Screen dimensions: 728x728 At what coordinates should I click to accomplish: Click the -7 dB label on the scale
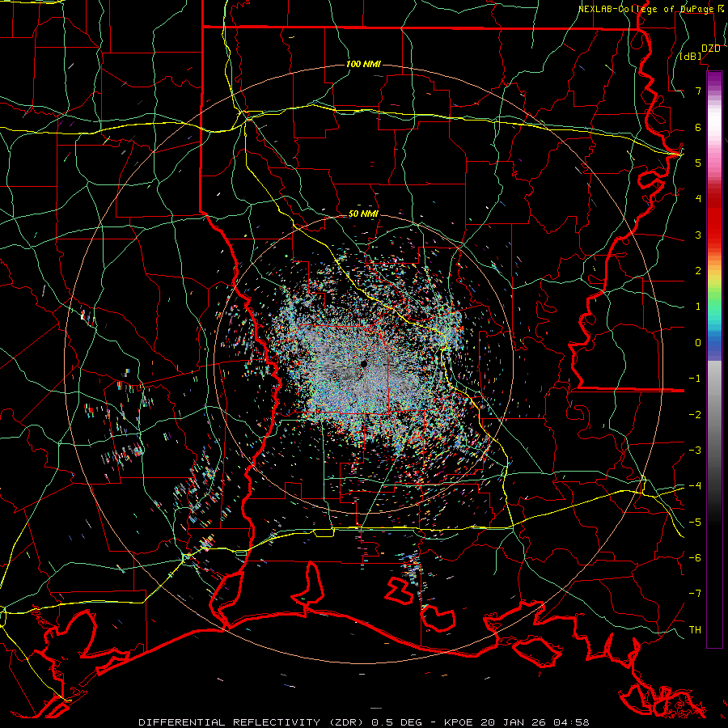695,594
